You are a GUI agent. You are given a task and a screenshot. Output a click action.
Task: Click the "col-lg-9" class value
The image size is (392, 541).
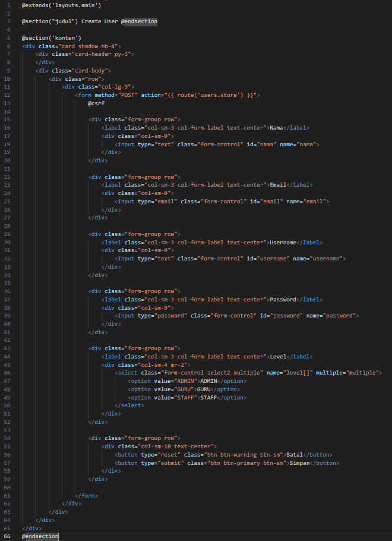tap(115, 87)
